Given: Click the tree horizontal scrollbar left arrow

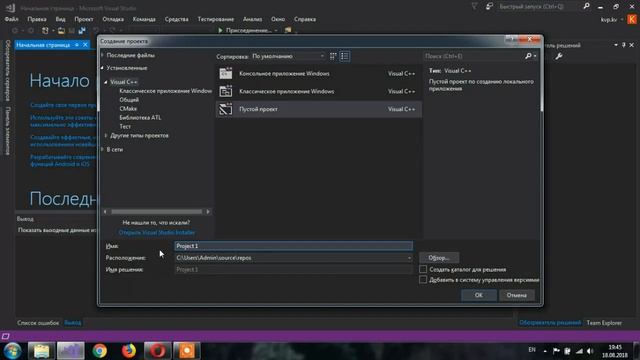Looking at the screenshot, I should coord(105,212).
